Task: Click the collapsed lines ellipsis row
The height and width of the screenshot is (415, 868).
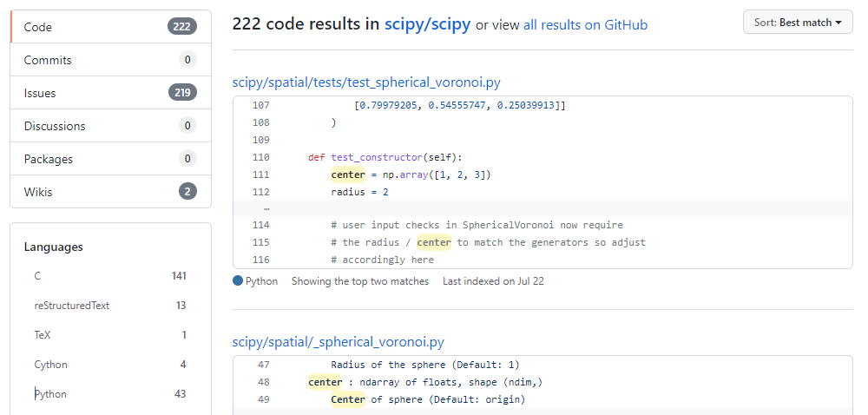Action: [542, 208]
